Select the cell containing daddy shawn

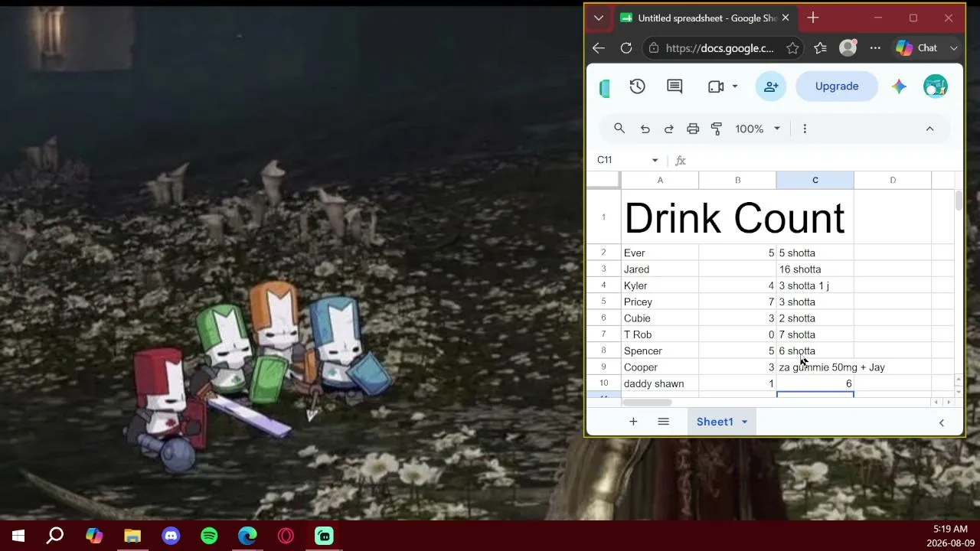coord(660,383)
